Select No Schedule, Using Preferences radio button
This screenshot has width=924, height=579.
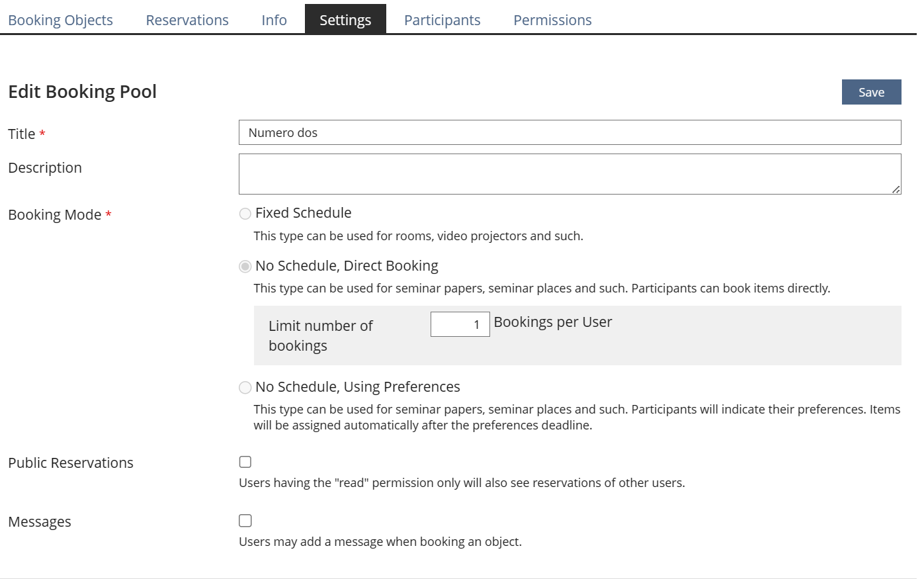(x=245, y=388)
